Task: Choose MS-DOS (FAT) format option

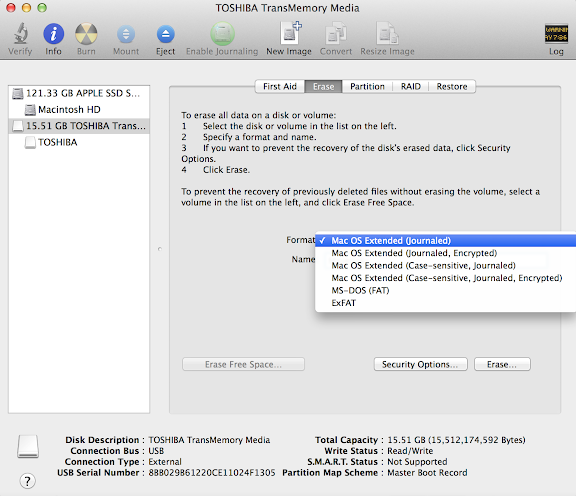Action: pos(446,291)
